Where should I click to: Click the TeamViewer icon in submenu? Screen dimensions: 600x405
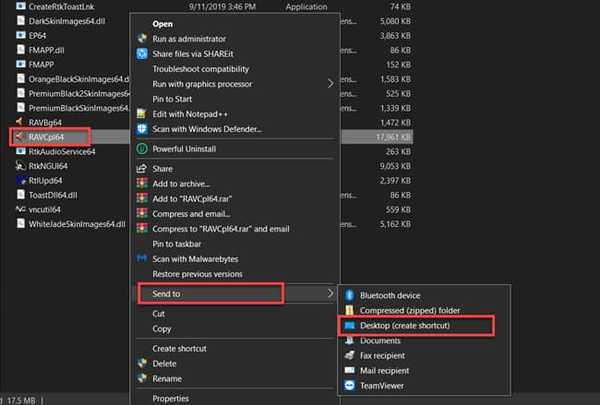tap(349, 385)
